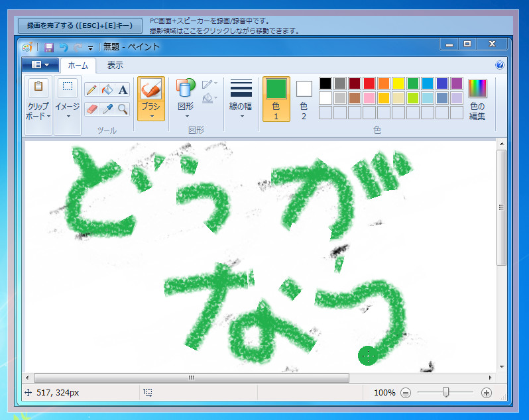Pick the orange color swatch

pos(384,83)
